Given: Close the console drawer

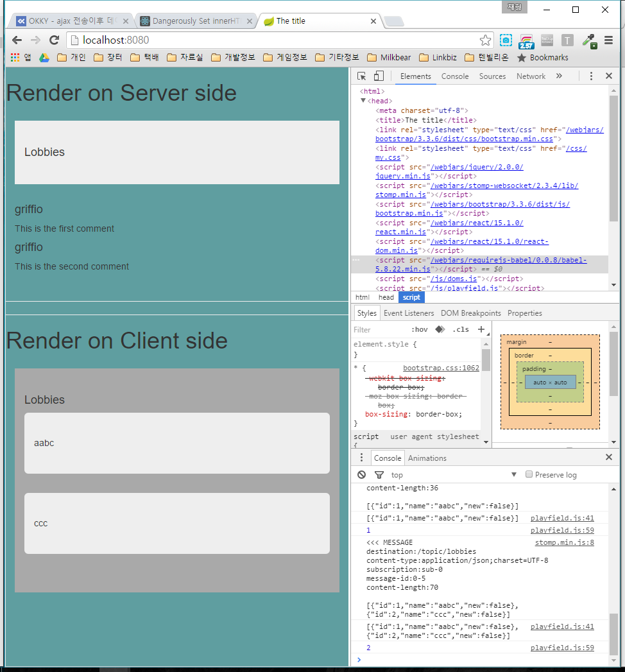Looking at the screenshot, I should tap(609, 457).
